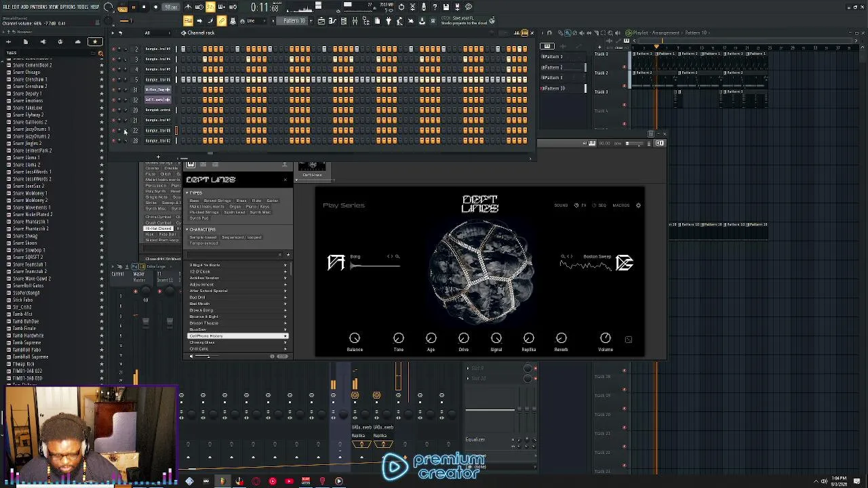Toggle favorite star for Snare FakeLove
The height and width of the screenshot is (488, 868).
[102, 108]
